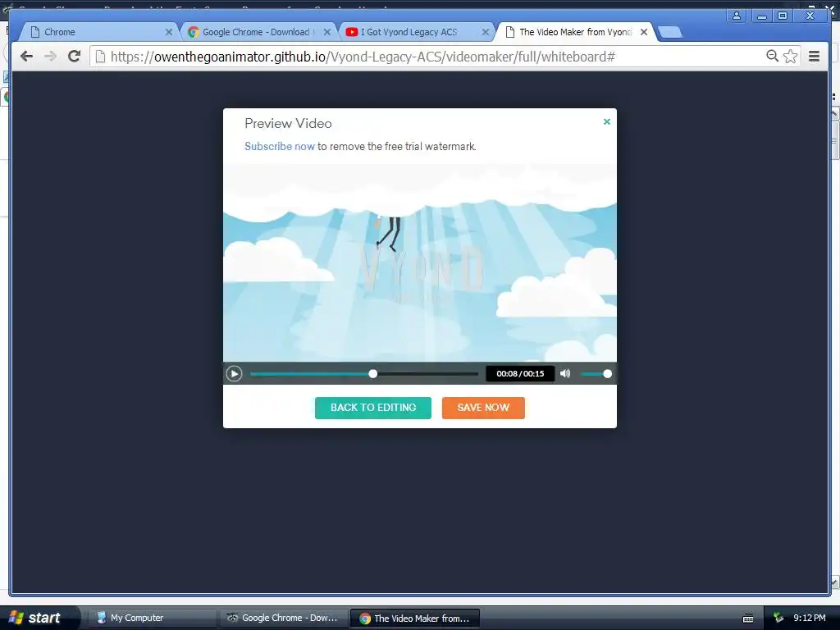The width and height of the screenshot is (840, 630).
Task: Open a new tab button
Action: 669,32
